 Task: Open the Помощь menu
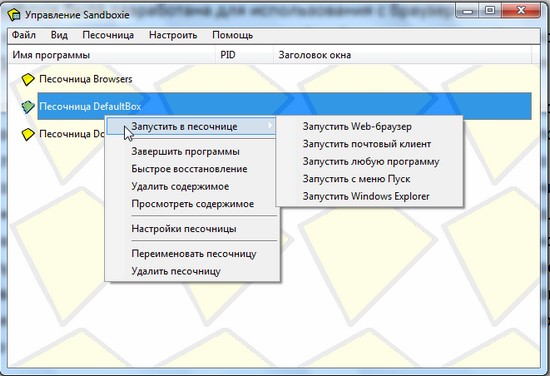click(233, 35)
